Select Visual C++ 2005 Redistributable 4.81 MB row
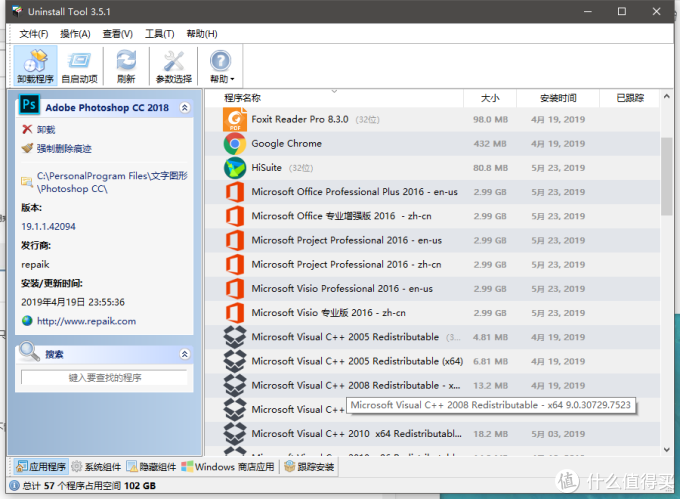The width and height of the screenshot is (680, 499). (432, 337)
